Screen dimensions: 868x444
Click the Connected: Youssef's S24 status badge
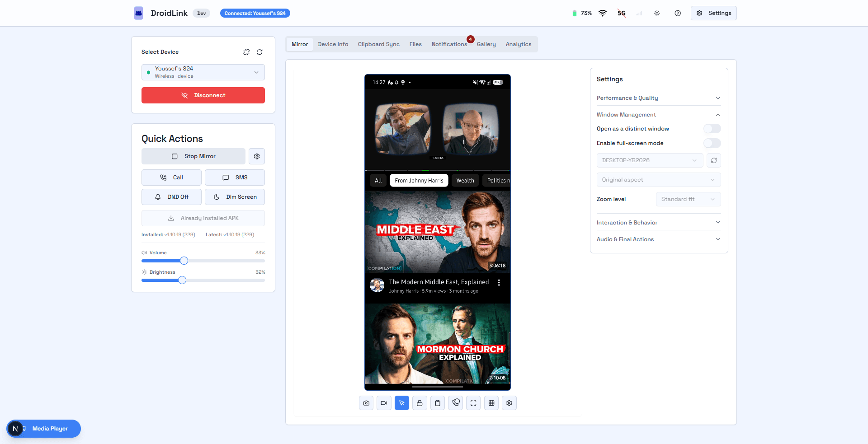(255, 13)
